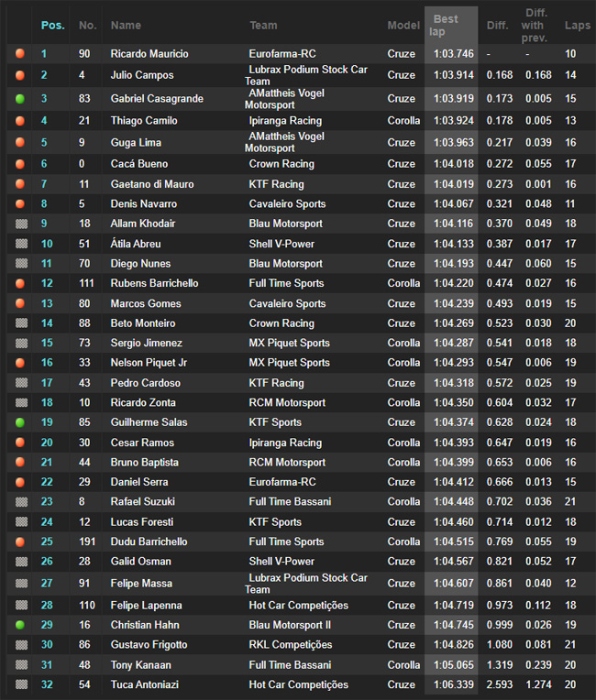Click car number 111
This screenshot has width=596, height=700.
[x=86, y=283]
